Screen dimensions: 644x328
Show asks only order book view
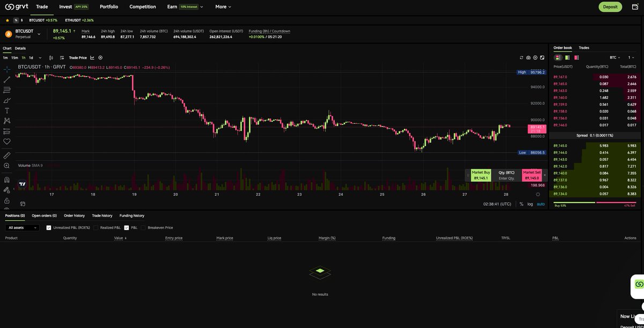pos(576,57)
